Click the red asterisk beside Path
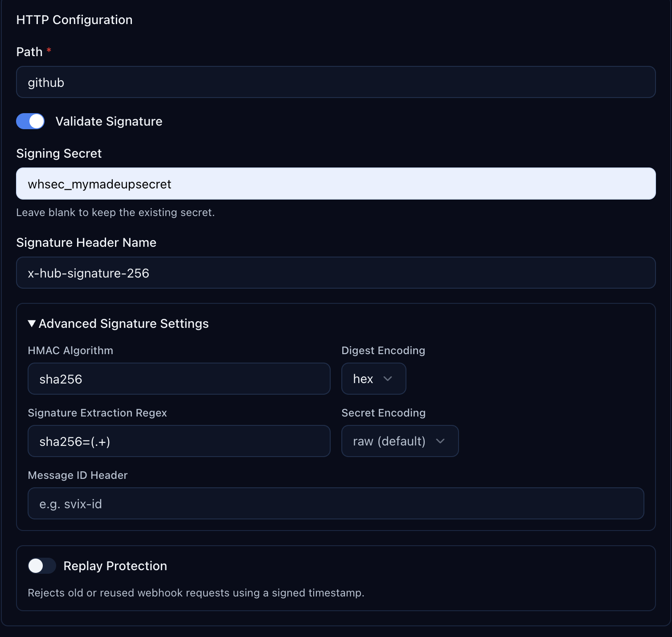 coord(49,51)
